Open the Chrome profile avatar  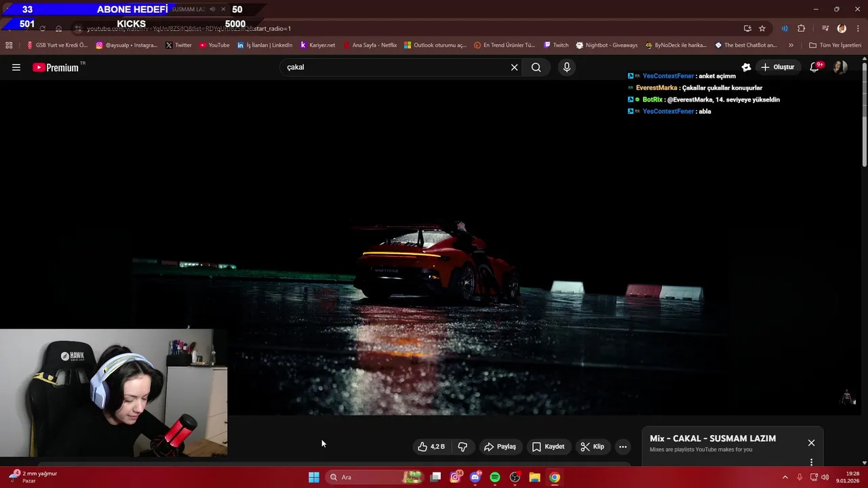[x=842, y=28]
